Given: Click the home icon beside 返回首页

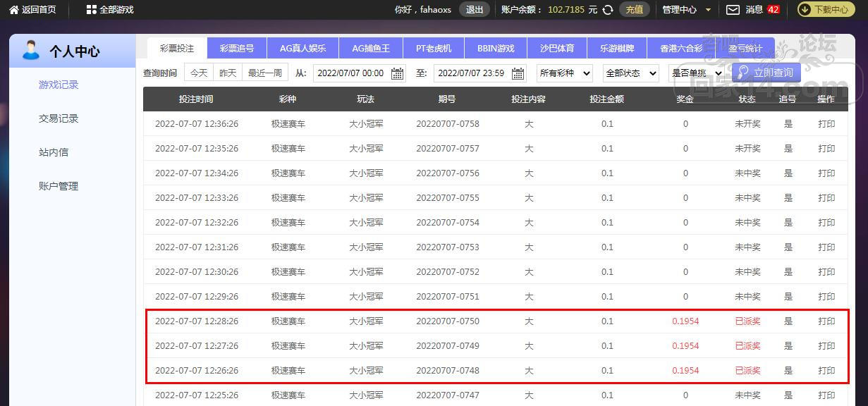Looking at the screenshot, I should point(14,10).
